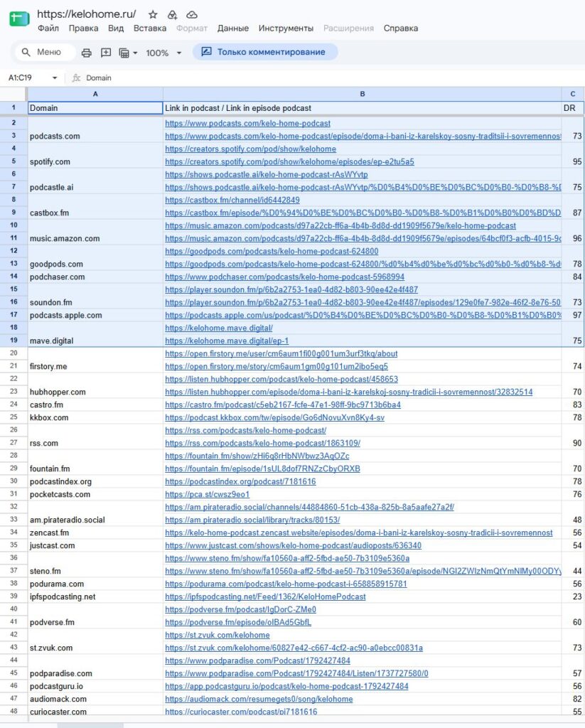Click the document title https://kelohome.ru/
585x728 pixels.
click(x=86, y=14)
